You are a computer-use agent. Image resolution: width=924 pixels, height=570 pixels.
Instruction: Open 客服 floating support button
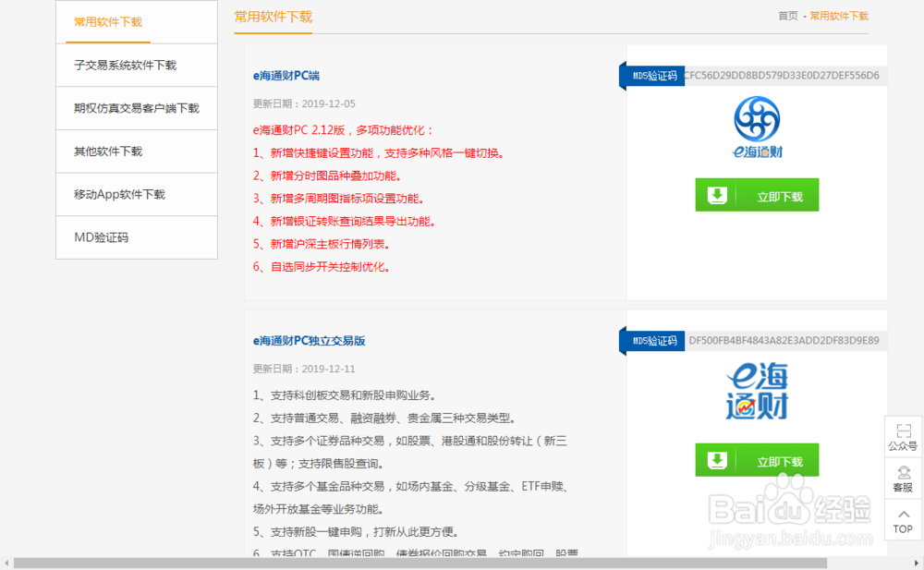click(x=903, y=479)
